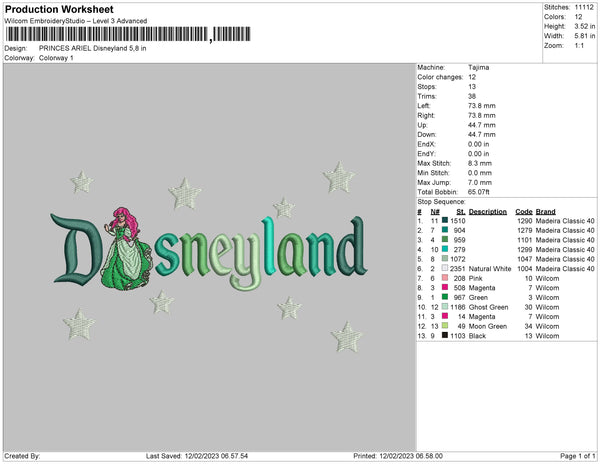
Task: Click the barcode under the header
Action: pyautogui.click(x=128, y=34)
